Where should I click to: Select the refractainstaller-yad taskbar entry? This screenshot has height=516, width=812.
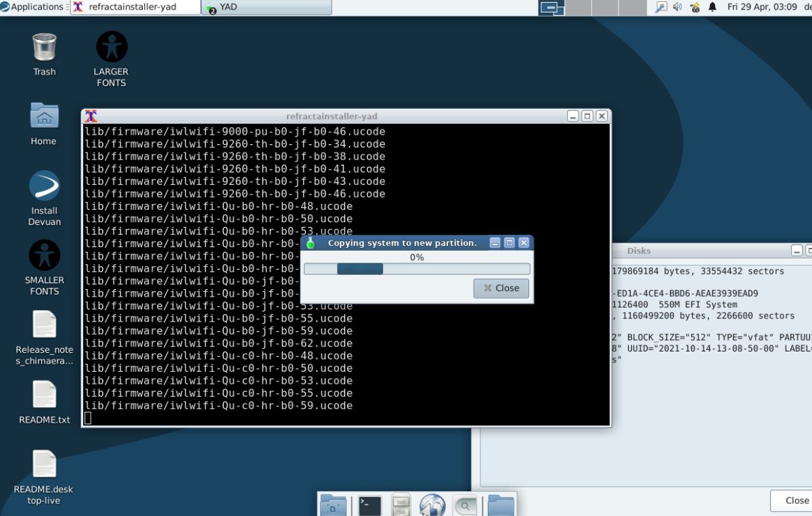click(135, 7)
